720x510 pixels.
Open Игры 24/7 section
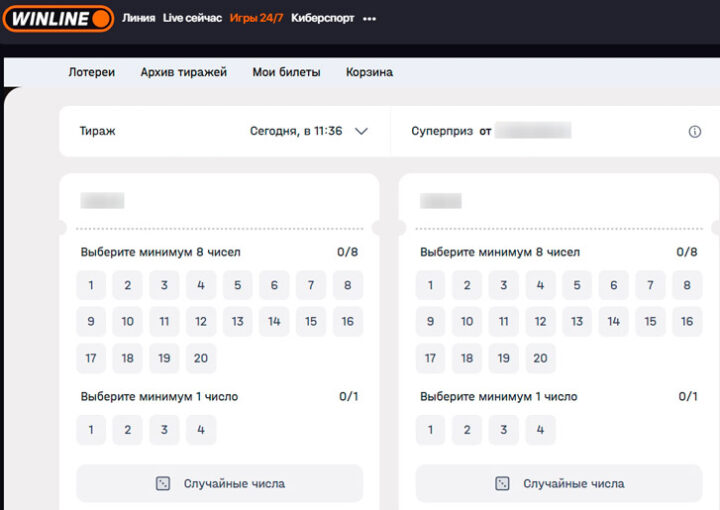click(x=256, y=18)
